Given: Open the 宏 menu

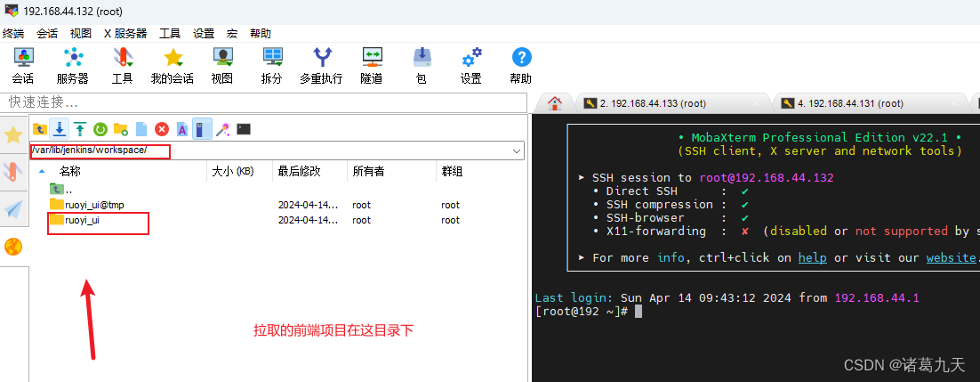Looking at the screenshot, I should (232, 33).
